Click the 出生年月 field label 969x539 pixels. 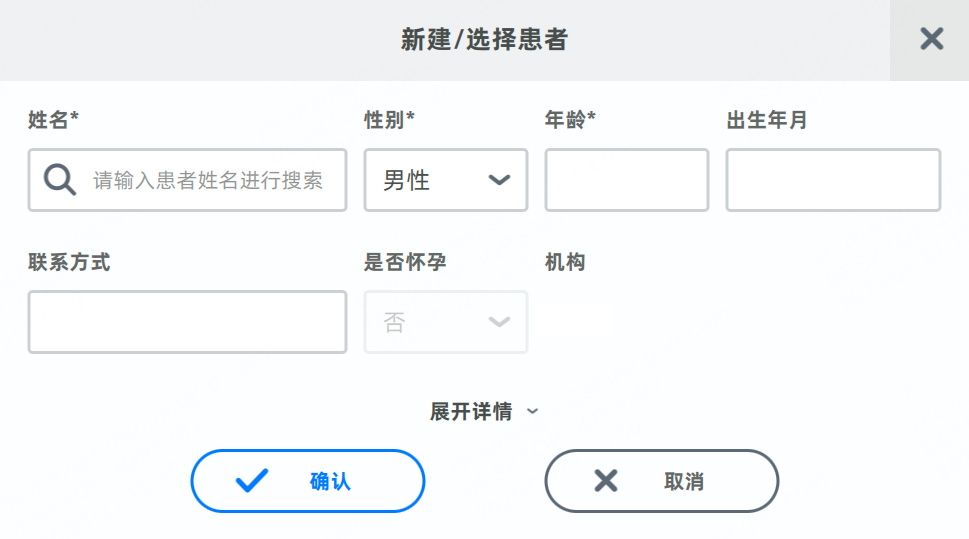tap(766, 120)
